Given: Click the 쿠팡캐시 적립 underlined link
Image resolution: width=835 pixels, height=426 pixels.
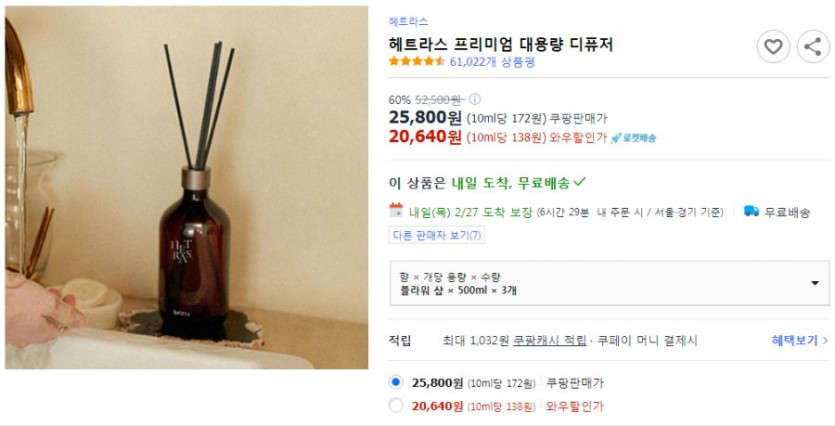Looking at the screenshot, I should pyautogui.click(x=550, y=340).
